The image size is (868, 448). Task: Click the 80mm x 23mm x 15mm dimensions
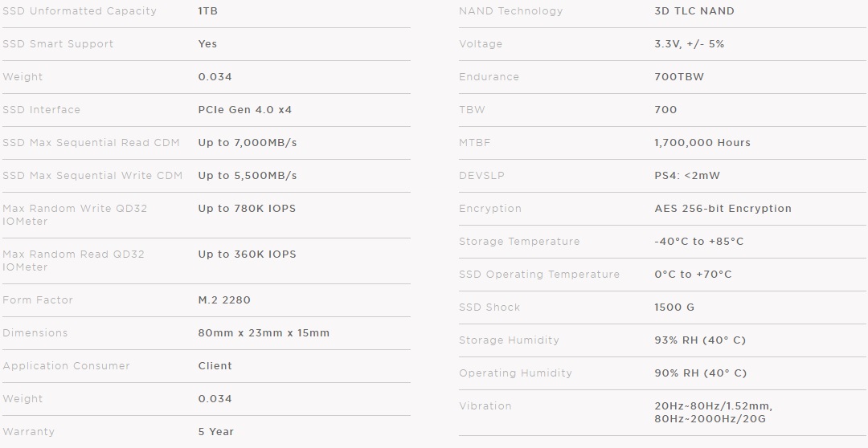click(264, 333)
